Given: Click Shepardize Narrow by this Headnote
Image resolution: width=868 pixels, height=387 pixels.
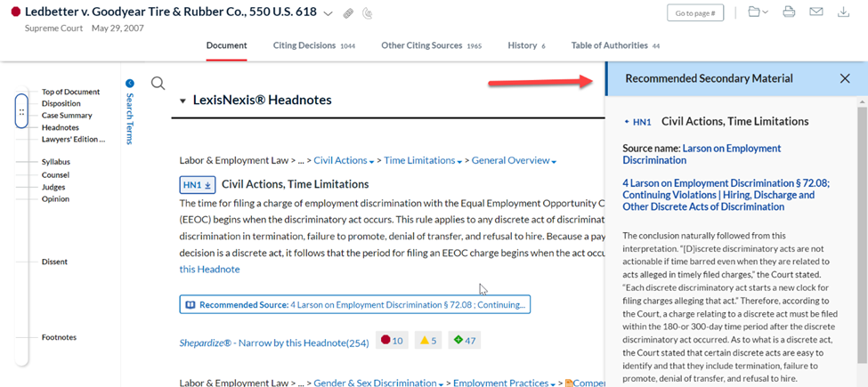Looking at the screenshot, I should (x=274, y=342).
